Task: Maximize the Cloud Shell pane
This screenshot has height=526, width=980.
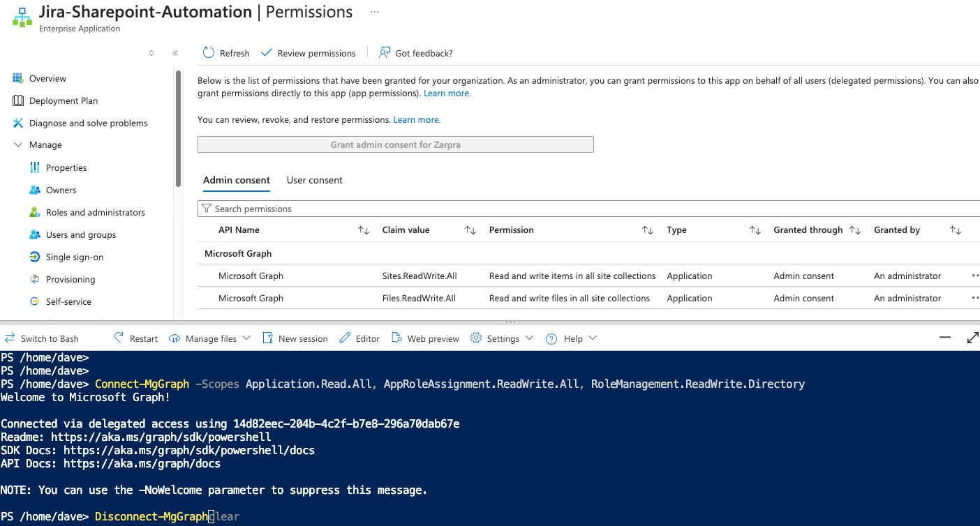Action: (x=972, y=338)
